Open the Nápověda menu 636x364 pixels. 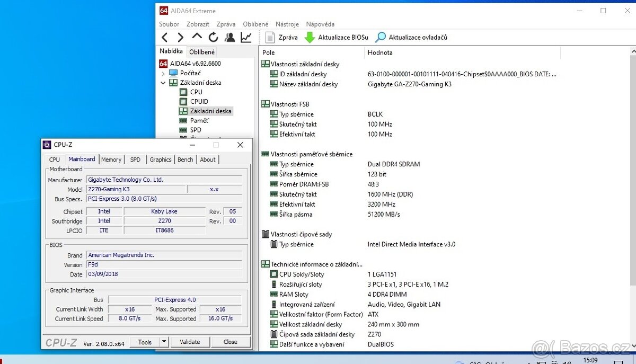[x=320, y=24]
